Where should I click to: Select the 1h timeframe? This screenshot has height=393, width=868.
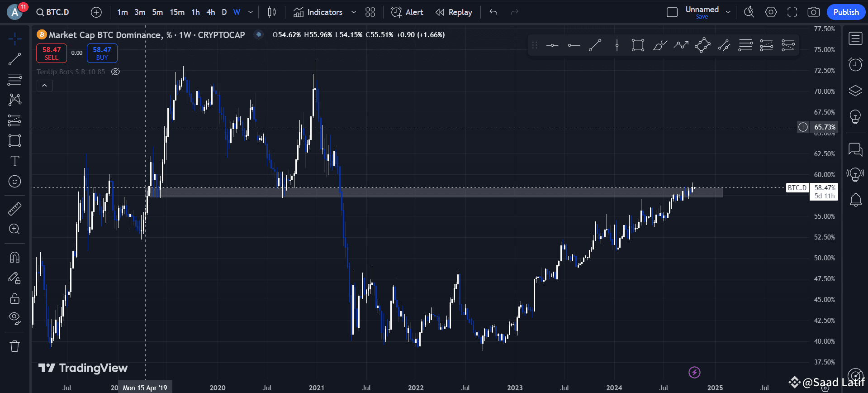(195, 12)
